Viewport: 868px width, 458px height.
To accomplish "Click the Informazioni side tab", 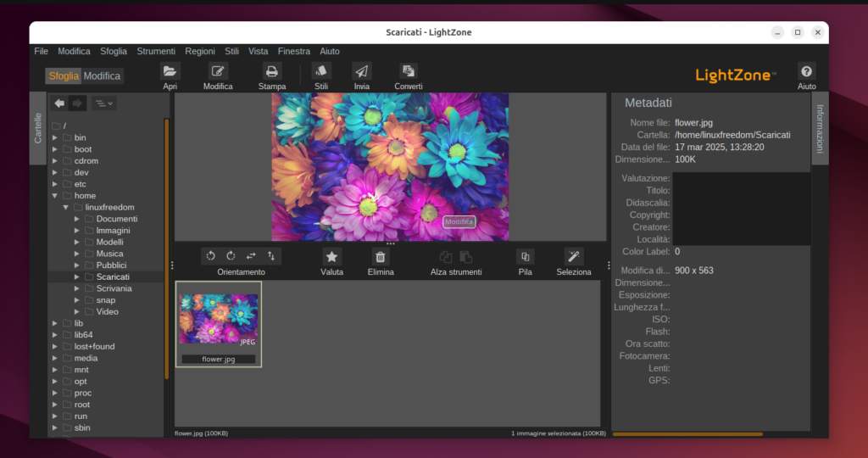I will 819,128.
